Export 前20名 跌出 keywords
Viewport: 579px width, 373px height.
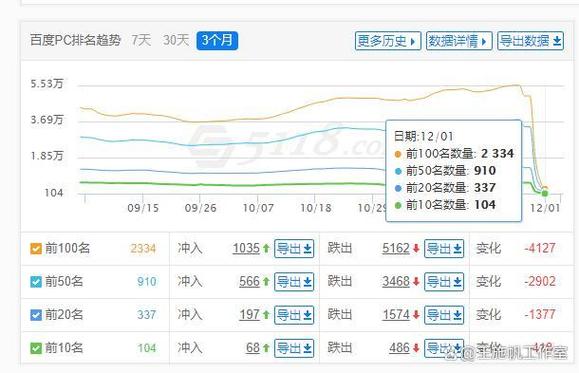tap(444, 315)
